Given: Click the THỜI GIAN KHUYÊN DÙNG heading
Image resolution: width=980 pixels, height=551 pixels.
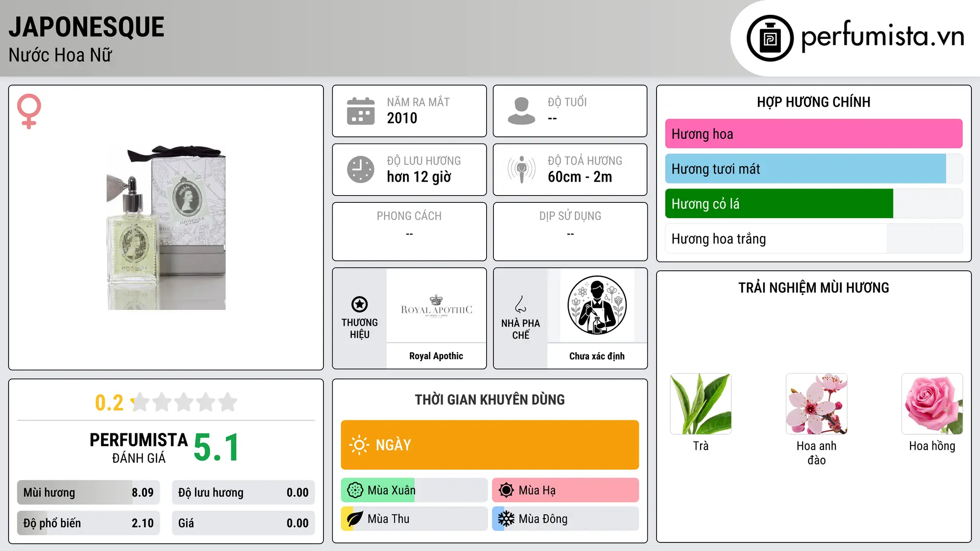Looking at the screenshot, I should click(490, 399).
